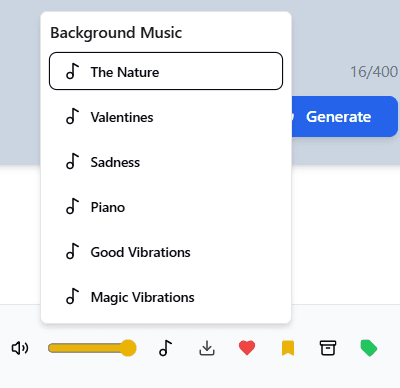Click the green tag icon
The width and height of the screenshot is (400, 388).
coord(369,348)
